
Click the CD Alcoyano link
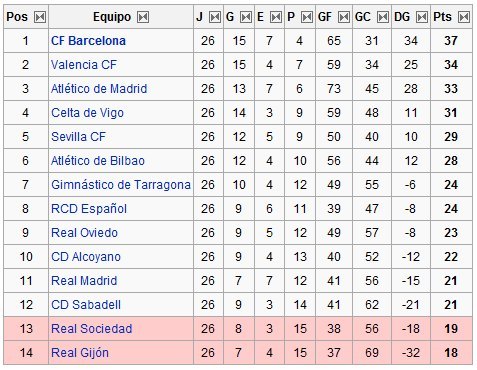[86, 257]
